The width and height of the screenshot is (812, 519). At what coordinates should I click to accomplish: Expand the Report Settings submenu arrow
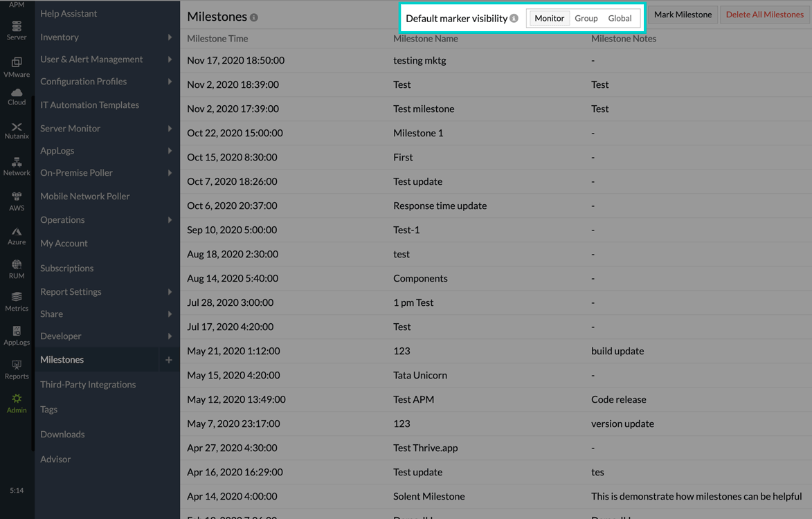click(170, 292)
